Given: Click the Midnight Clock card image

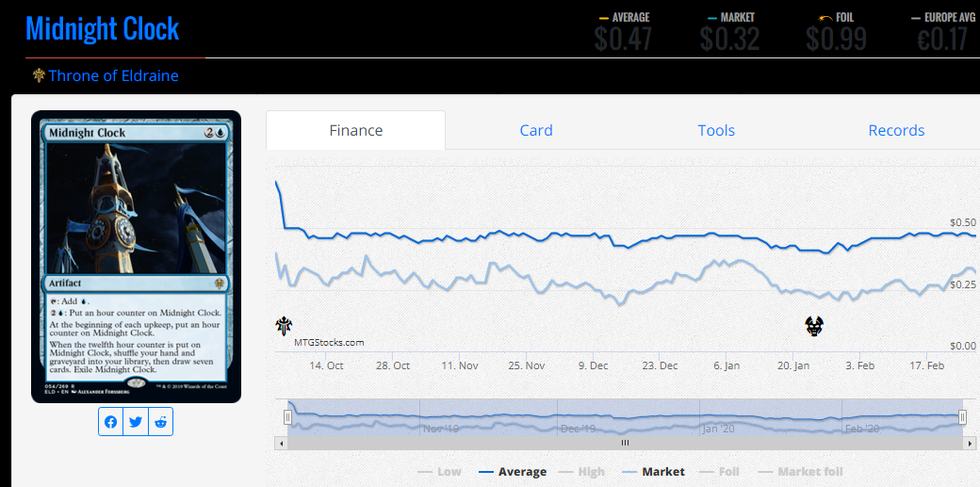Looking at the screenshot, I should [136, 256].
